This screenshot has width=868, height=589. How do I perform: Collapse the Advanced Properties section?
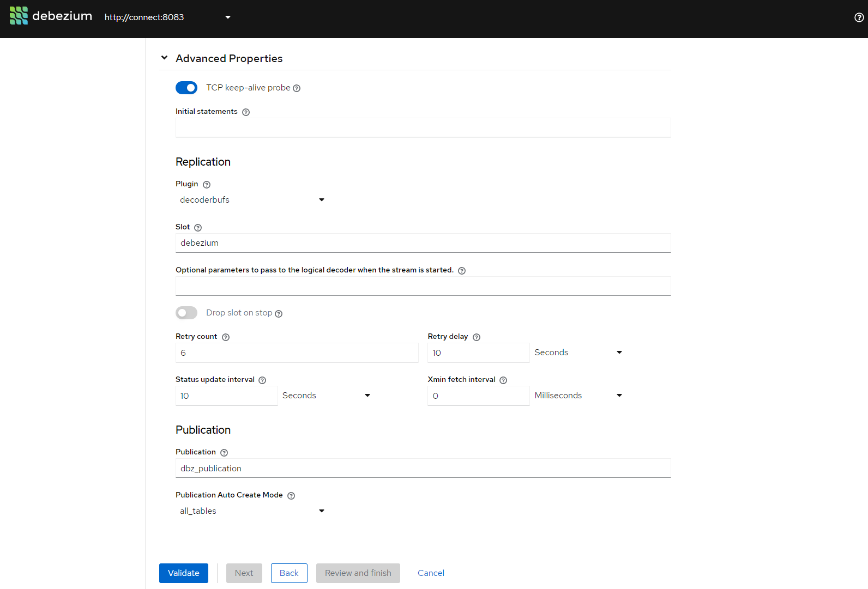[x=164, y=58]
